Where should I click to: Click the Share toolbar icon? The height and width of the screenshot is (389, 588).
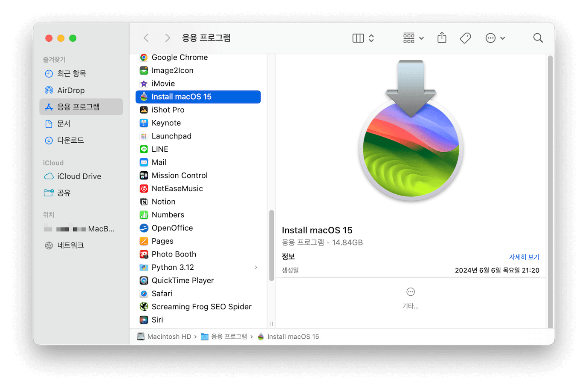pyautogui.click(x=442, y=37)
